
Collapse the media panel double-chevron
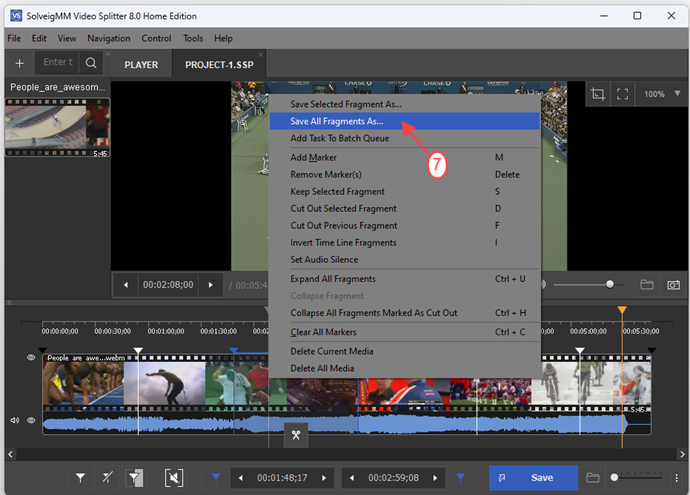107,54
